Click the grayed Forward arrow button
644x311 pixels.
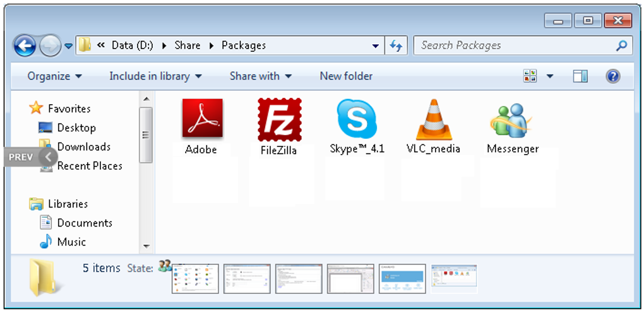point(50,45)
